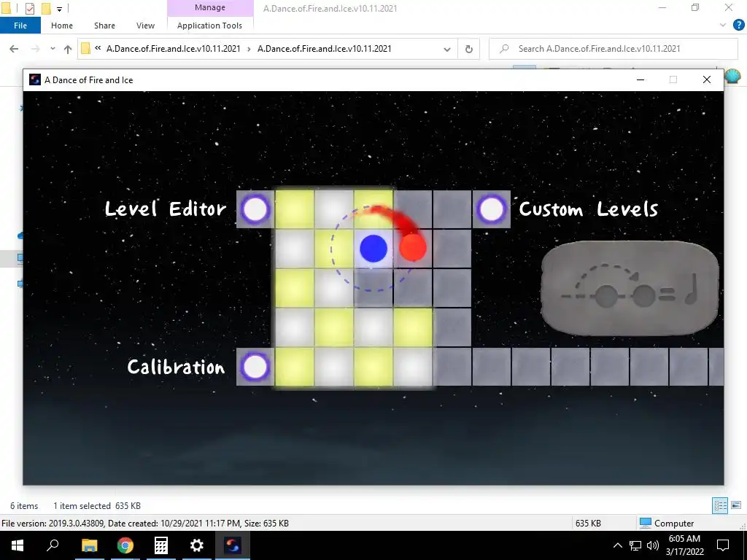The height and width of the screenshot is (560, 747).
Task: Click the Calibration label
Action: (x=176, y=367)
